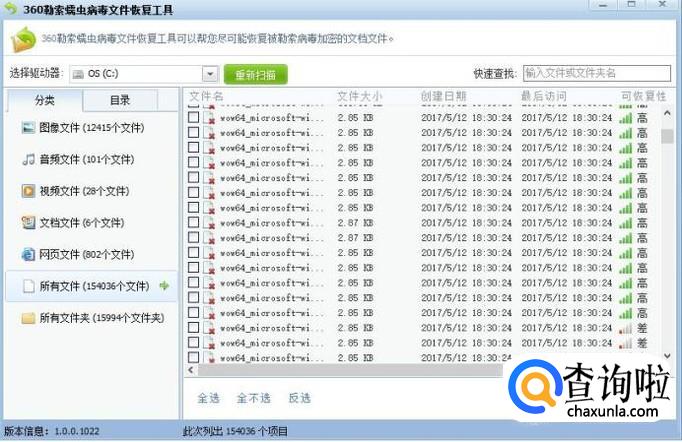The image size is (682, 442).
Task: Maximize the recovery tool window
Action: tap(632, 4)
